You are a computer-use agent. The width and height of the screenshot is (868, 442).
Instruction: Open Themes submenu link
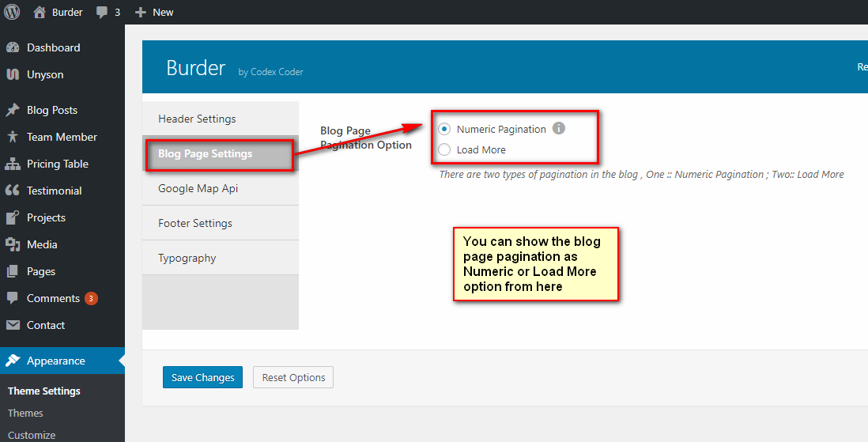tap(25, 414)
